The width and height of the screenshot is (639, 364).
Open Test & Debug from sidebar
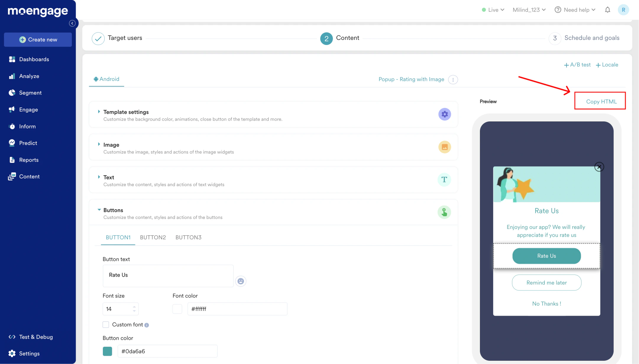(x=36, y=337)
